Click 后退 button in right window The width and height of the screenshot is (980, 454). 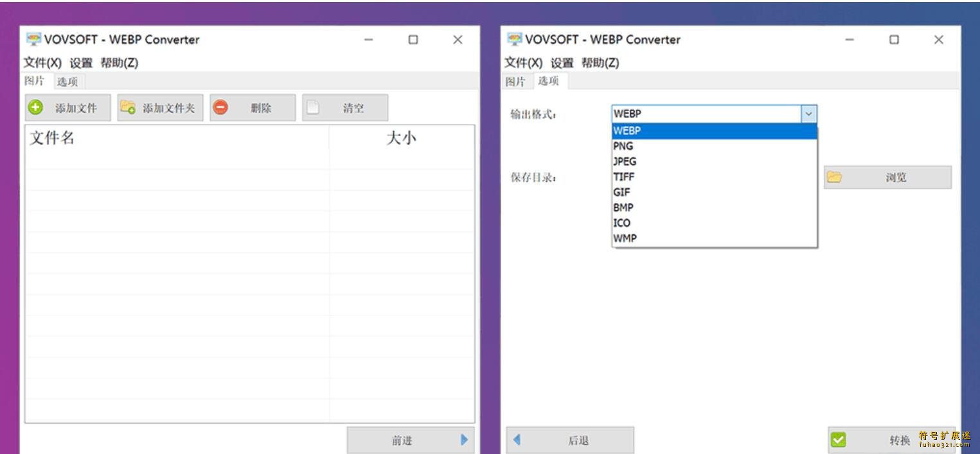click(x=570, y=441)
